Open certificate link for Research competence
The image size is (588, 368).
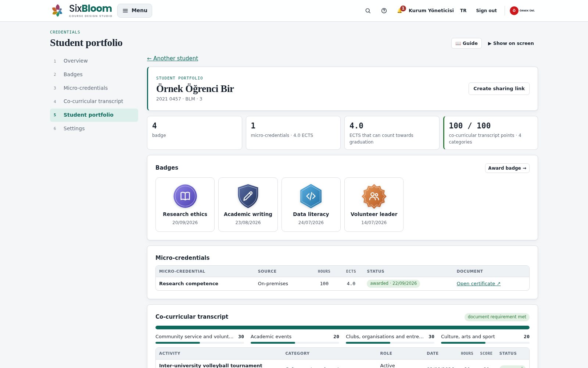(478, 283)
